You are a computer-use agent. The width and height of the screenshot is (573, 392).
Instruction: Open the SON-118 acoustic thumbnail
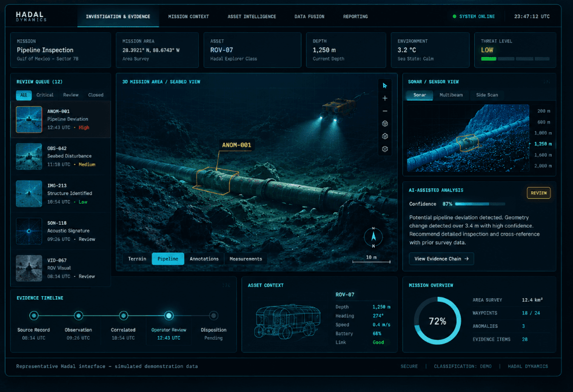29,231
